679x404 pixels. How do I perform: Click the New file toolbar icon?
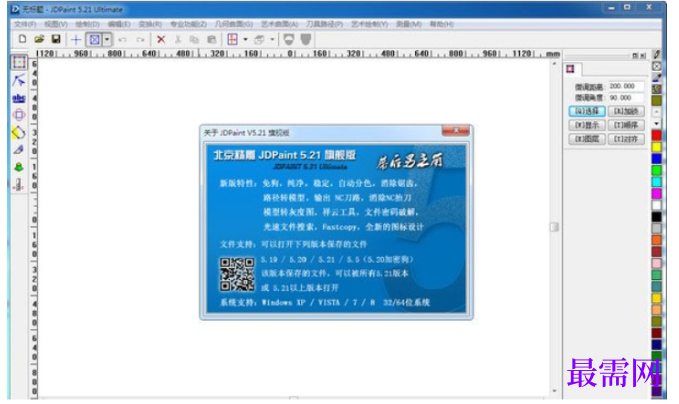click(x=22, y=39)
